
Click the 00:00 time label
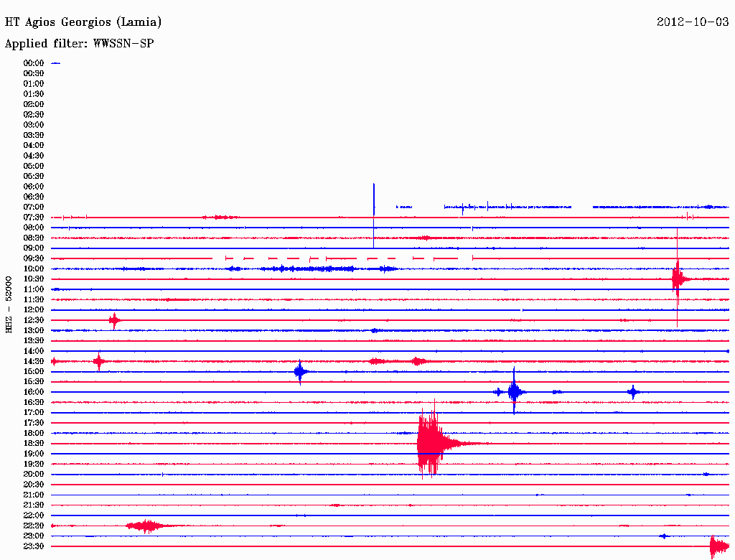pos(34,63)
